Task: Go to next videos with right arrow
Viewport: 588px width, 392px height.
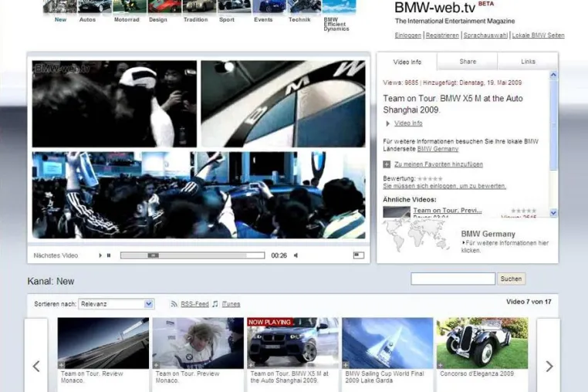Action: click(549, 366)
